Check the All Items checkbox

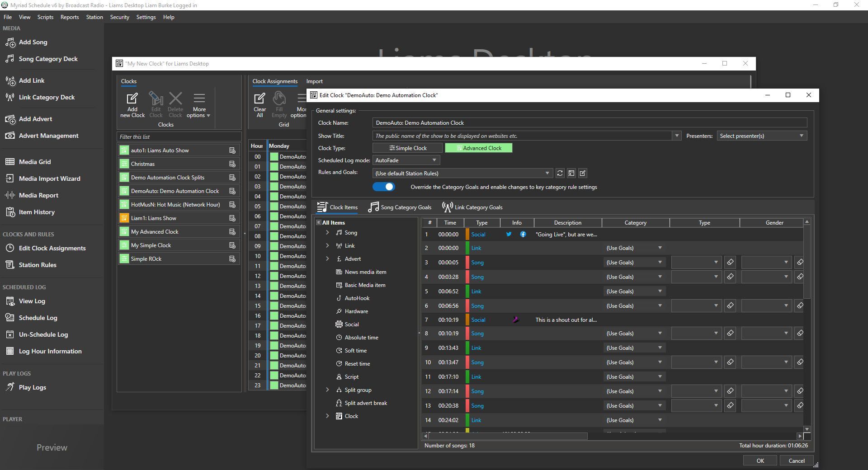coord(319,222)
